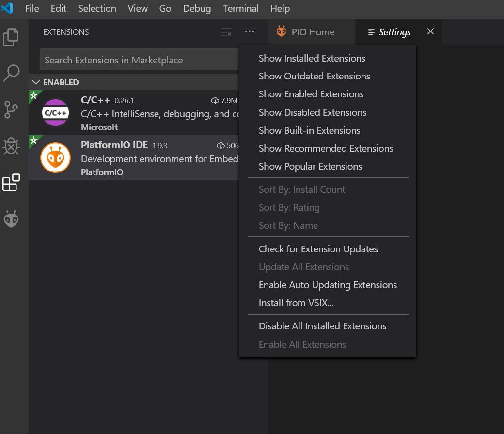Open the Explorer view in activity bar
This screenshot has width=504, height=434.
pos(11,37)
